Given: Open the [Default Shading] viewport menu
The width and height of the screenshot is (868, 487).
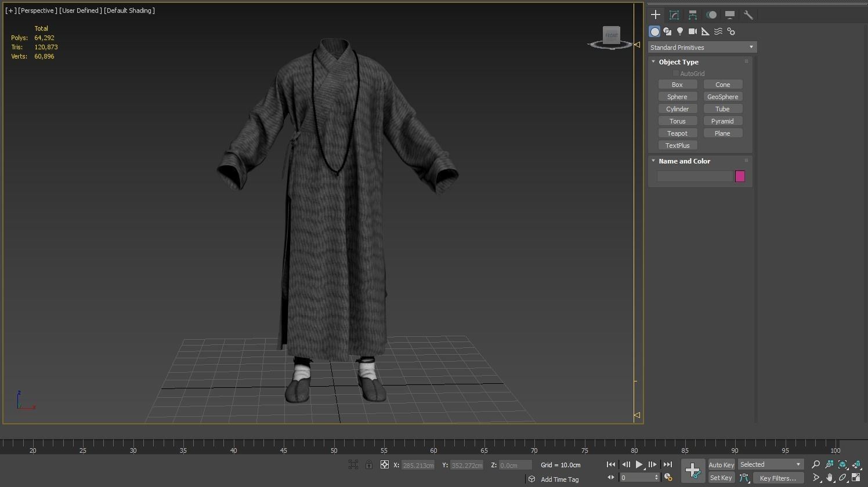Looking at the screenshot, I should pyautogui.click(x=129, y=10).
